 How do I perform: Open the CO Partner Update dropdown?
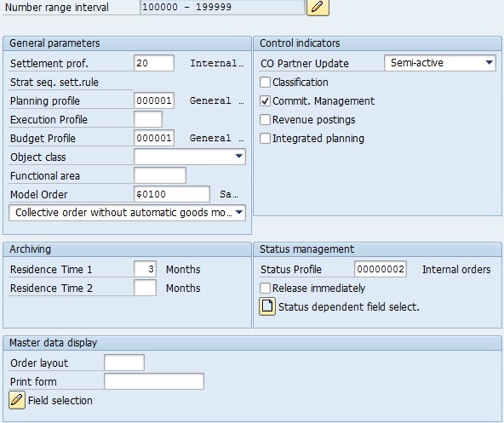(x=440, y=63)
